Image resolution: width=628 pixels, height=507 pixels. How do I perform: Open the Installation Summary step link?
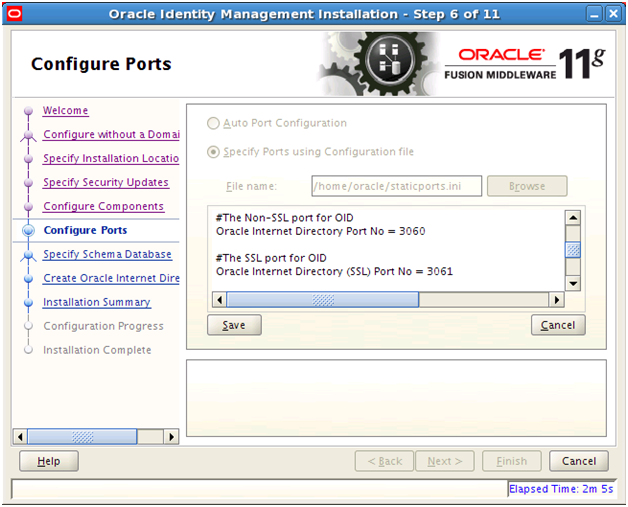pos(97,302)
